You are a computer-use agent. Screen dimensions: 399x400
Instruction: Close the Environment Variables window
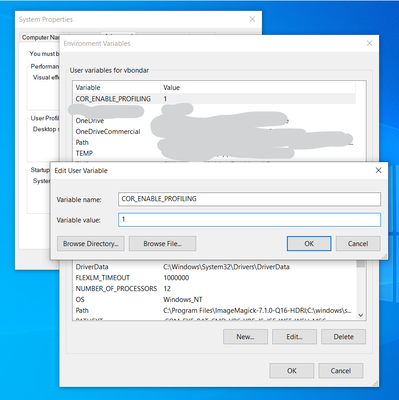(x=369, y=43)
